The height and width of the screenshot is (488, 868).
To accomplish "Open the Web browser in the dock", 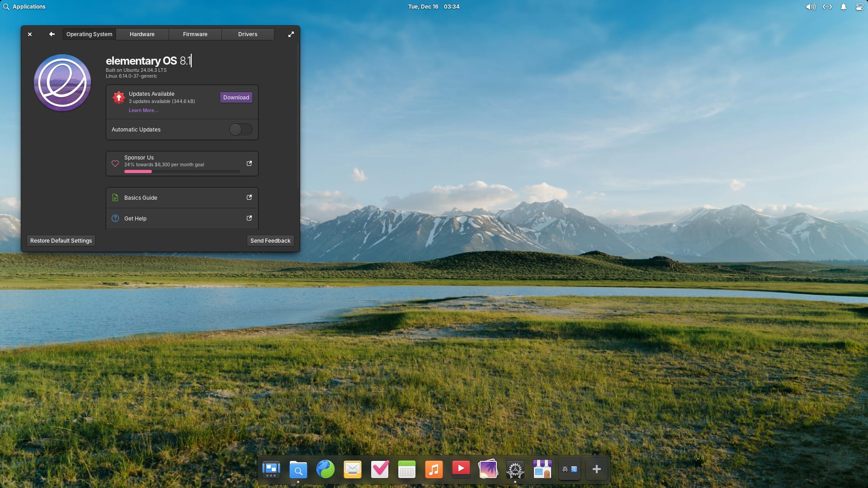I will pyautogui.click(x=325, y=469).
